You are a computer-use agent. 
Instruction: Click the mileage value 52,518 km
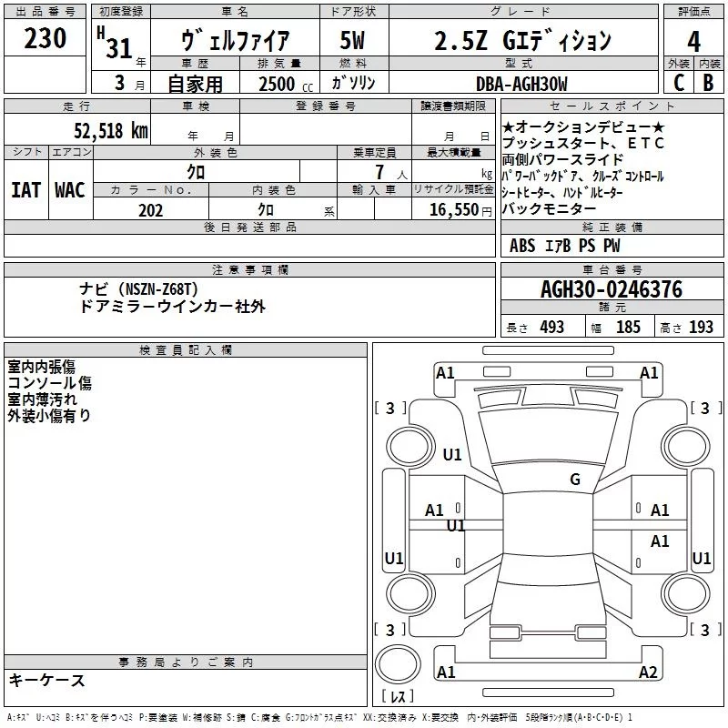[x=111, y=130]
